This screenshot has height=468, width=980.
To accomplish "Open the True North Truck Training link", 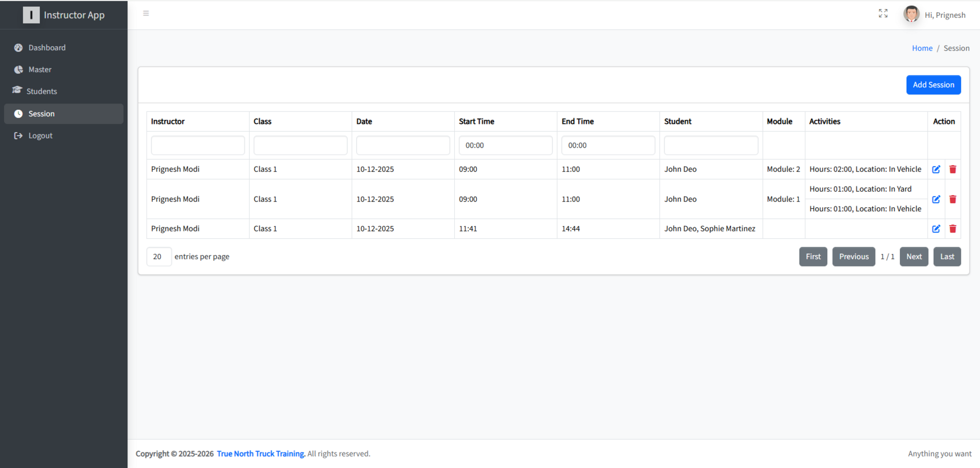I will pyautogui.click(x=261, y=454).
